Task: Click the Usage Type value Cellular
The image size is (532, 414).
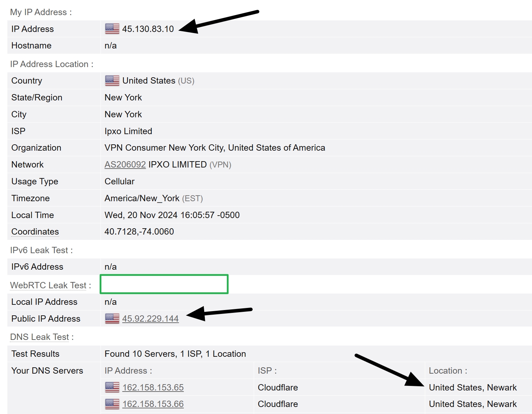Action: pos(119,181)
